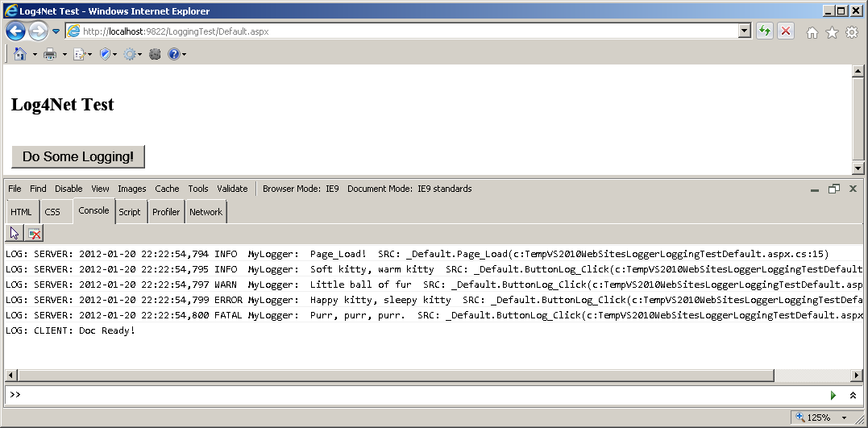Image resolution: width=868 pixels, height=428 pixels.
Task: Expand the address bar autocomplete dropdown
Action: click(745, 31)
